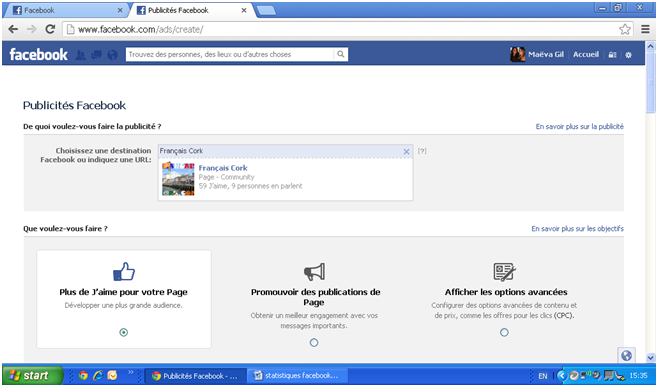Click the 15:35 system clock
Image resolution: width=658 pixels, height=387 pixels.
[638, 376]
